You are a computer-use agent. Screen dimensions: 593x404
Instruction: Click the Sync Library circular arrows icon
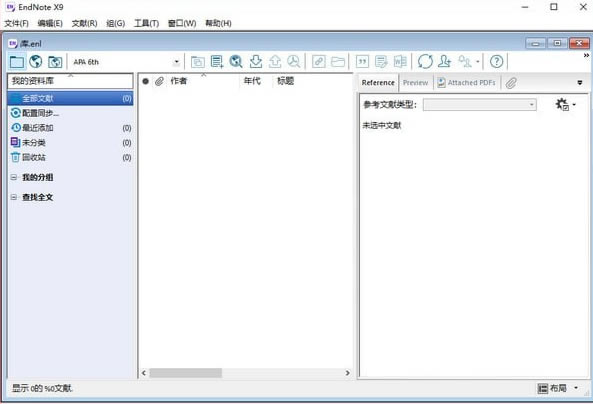(425, 61)
